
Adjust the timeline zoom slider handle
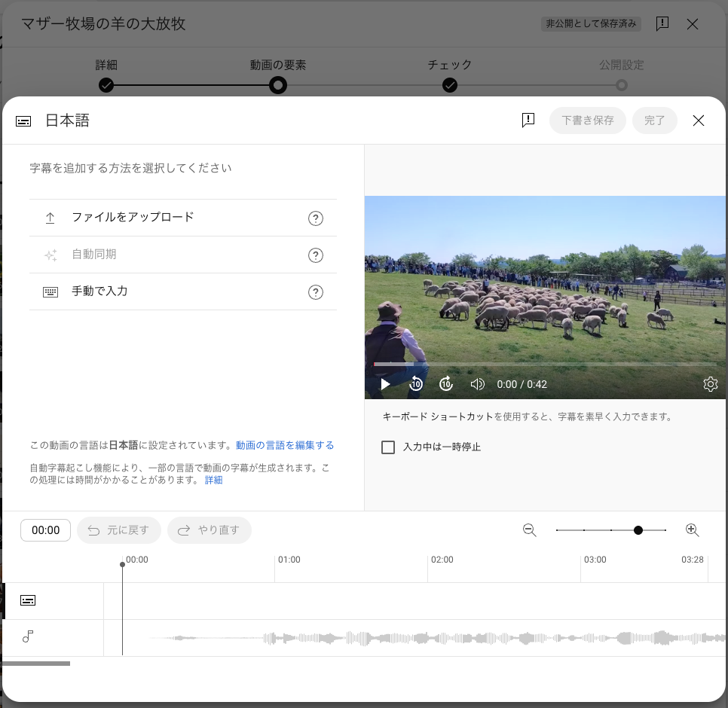click(x=638, y=530)
